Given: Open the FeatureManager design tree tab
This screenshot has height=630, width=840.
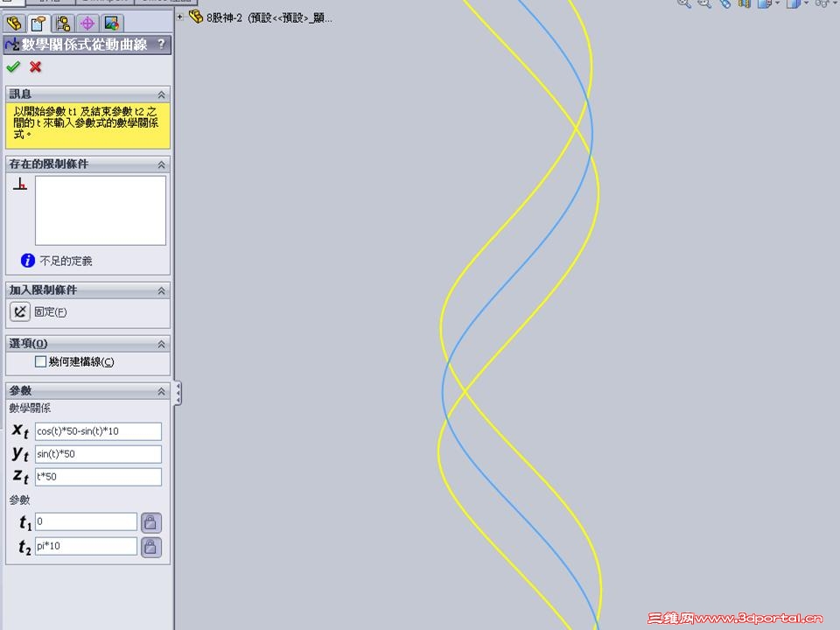Looking at the screenshot, I should pyautogui.click(x=13, y=23).
